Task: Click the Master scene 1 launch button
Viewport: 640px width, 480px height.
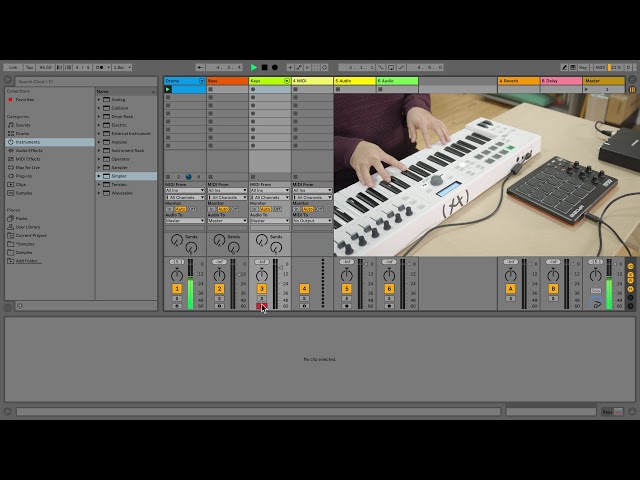Action: (587, 89)
